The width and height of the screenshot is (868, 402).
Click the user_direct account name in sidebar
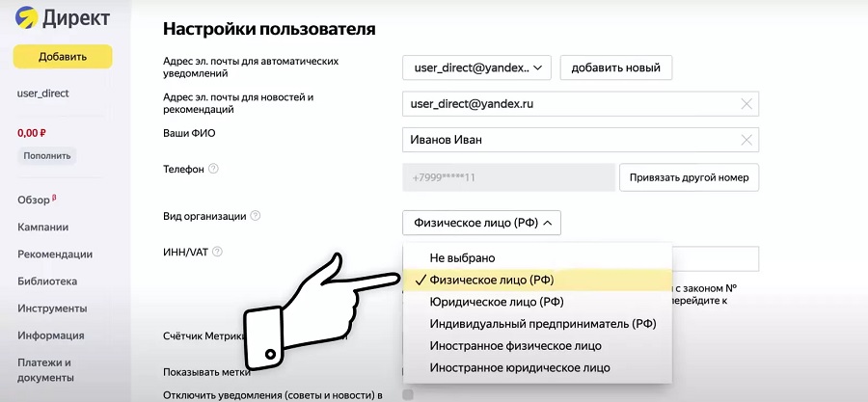[43, 94]
